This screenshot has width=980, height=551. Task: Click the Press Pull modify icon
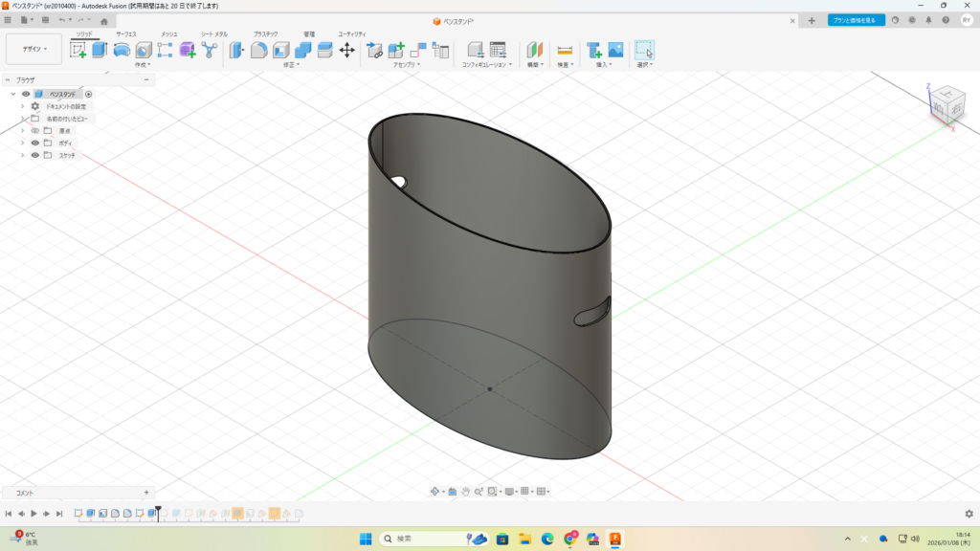[237, 50]
